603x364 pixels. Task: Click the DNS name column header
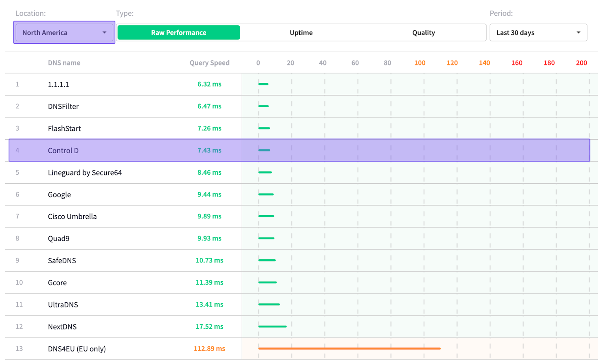coord(64,63)
